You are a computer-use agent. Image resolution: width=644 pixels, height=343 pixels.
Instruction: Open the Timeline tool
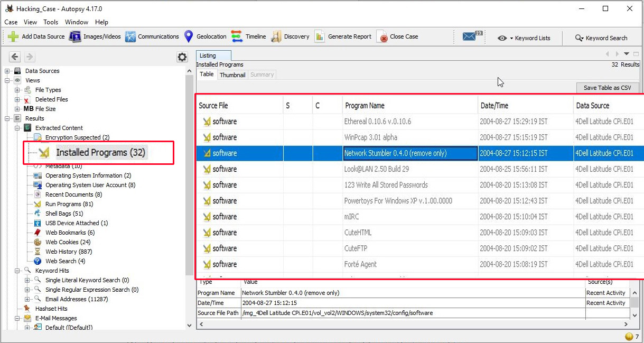tap(249, 36)
